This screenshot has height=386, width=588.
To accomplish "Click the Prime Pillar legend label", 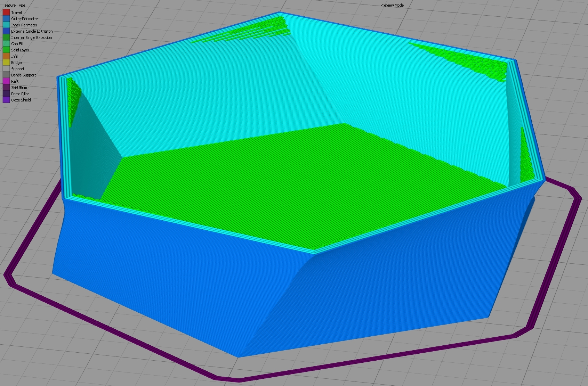I will click(19, 93).
